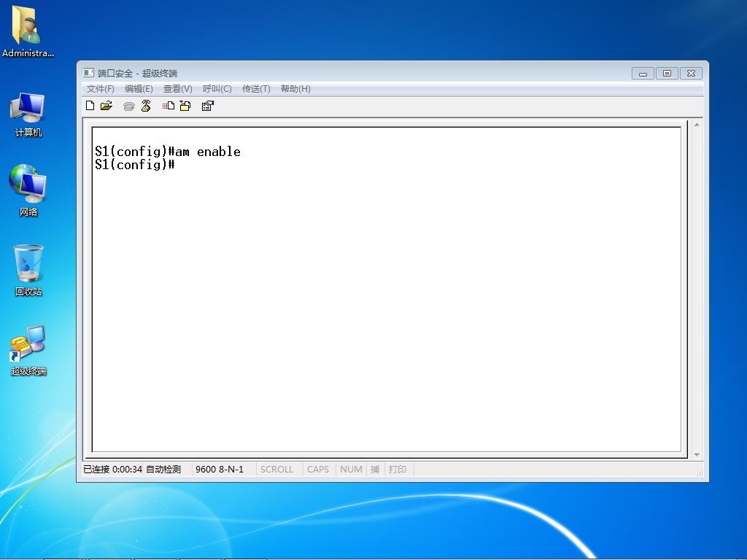
Task: Click the Disconnect phone toolbar icon
Action: tap(146, 106)
